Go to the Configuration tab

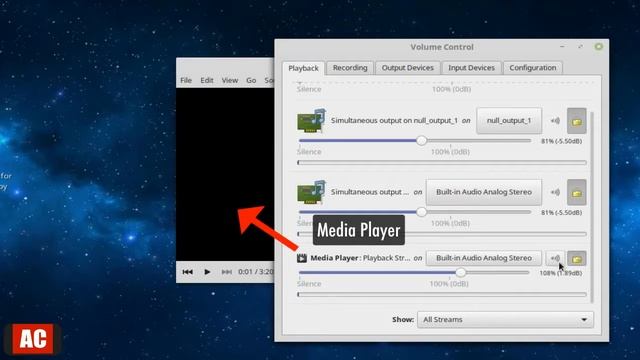pyautogui.click(x=533, y=68)
